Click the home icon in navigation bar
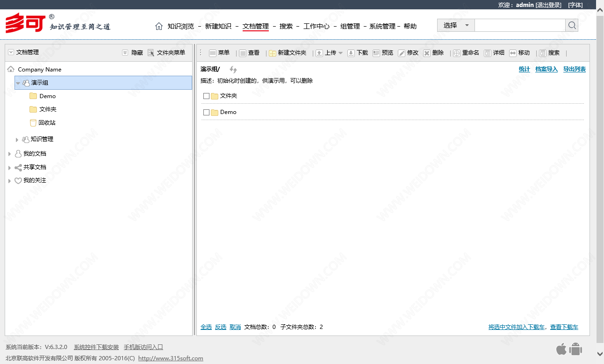 click(x=159, y=26)
